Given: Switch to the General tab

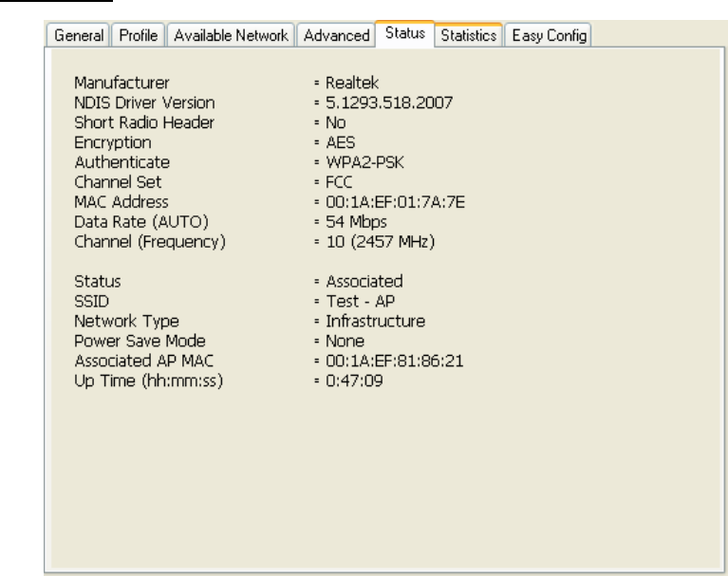Looking at the screenshot, I should pos(78,36).
